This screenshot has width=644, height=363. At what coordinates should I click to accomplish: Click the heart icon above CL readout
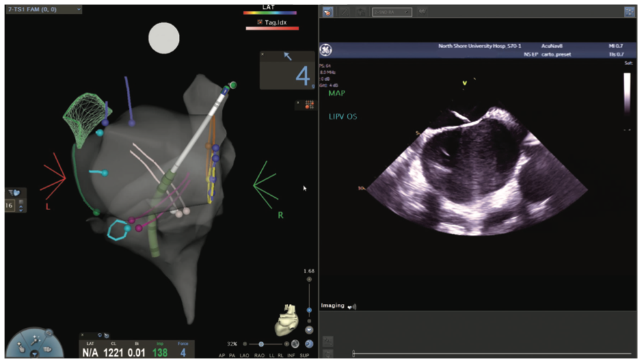pyautogui.click(x=107, y=336)
